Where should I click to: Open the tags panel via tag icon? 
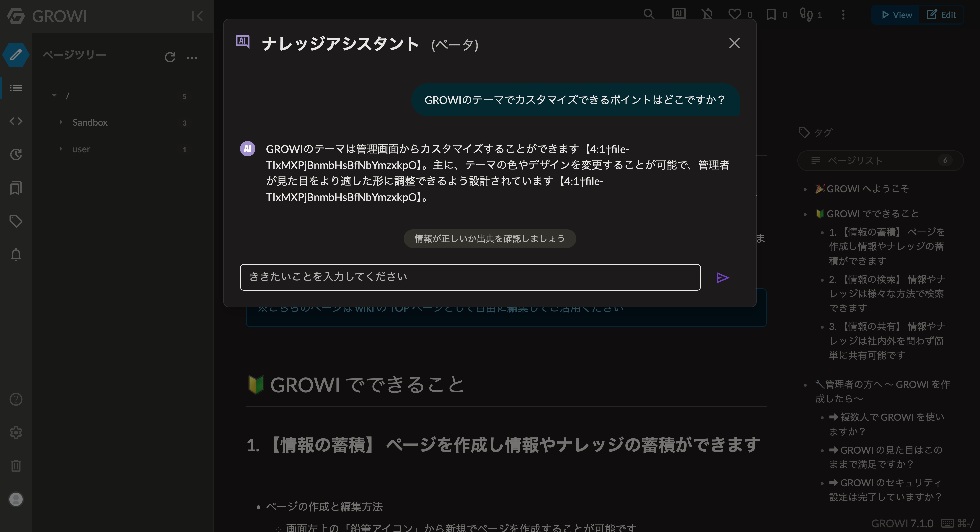[16, 221]
